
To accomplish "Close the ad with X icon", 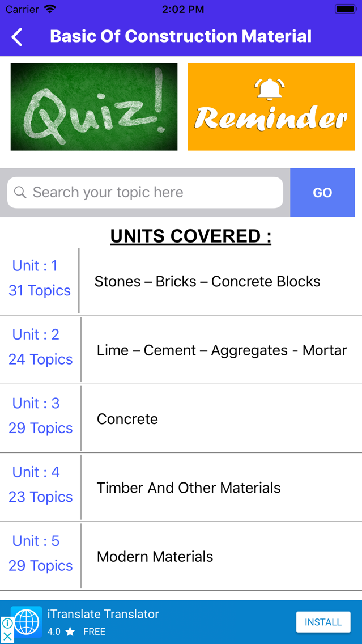I will pyautogui.click(x=7, y=637).
